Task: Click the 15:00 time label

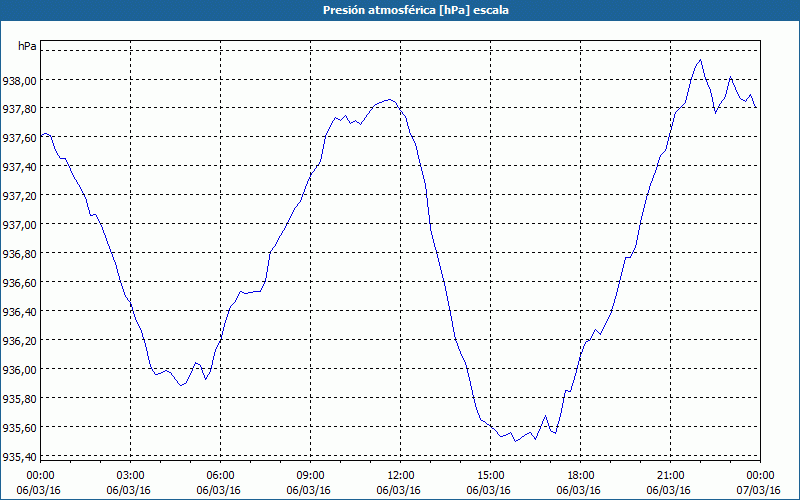Action: coord(490,476)
